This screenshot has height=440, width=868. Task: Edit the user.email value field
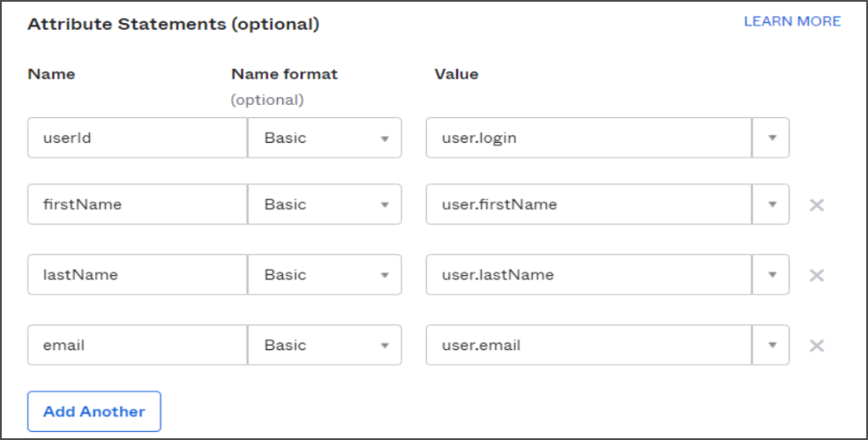click(x=589, y=345)
